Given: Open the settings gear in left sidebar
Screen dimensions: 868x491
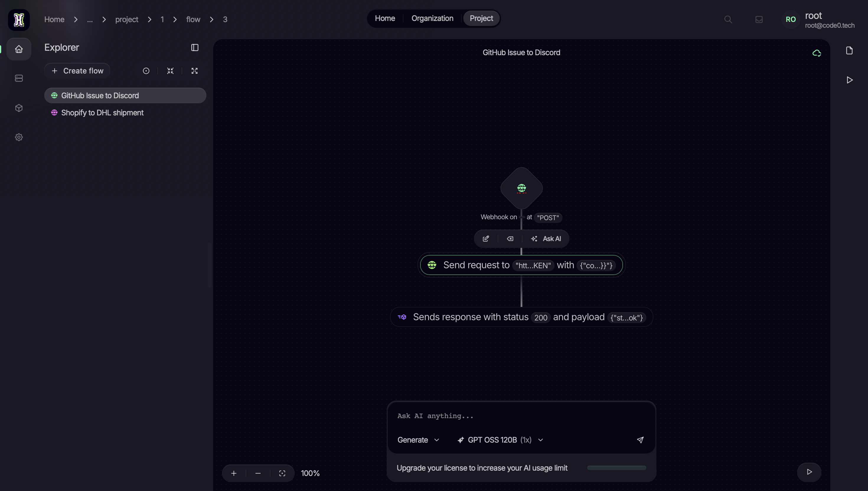Looking at the screenshot, I should [19, 137].
